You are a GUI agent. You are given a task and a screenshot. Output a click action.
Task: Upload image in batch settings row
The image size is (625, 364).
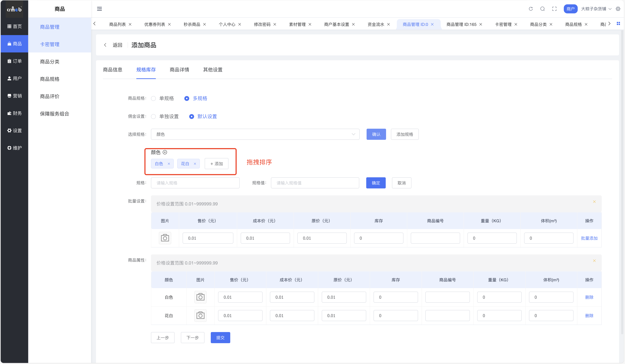(165, 238)
